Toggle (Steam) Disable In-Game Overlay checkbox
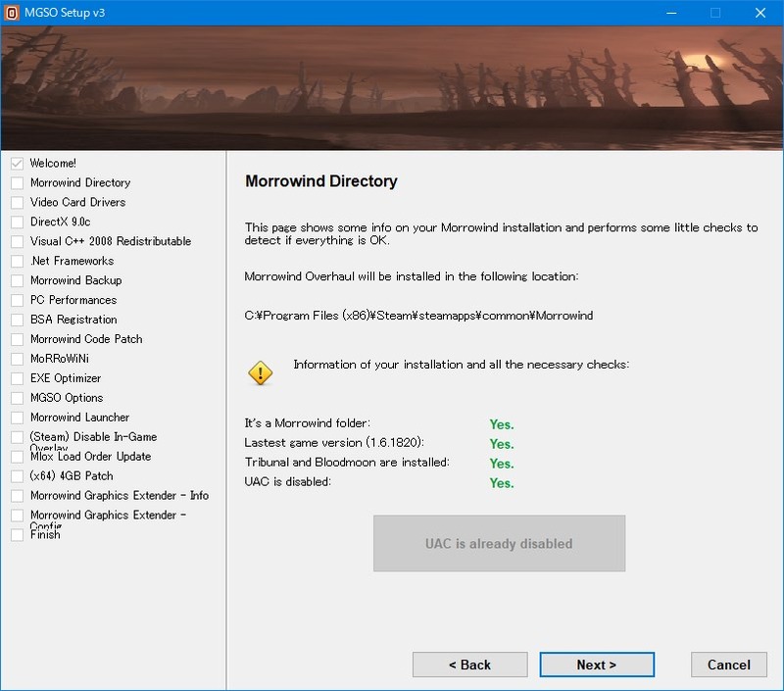The image size is (784, 691). tap(17, 437)
